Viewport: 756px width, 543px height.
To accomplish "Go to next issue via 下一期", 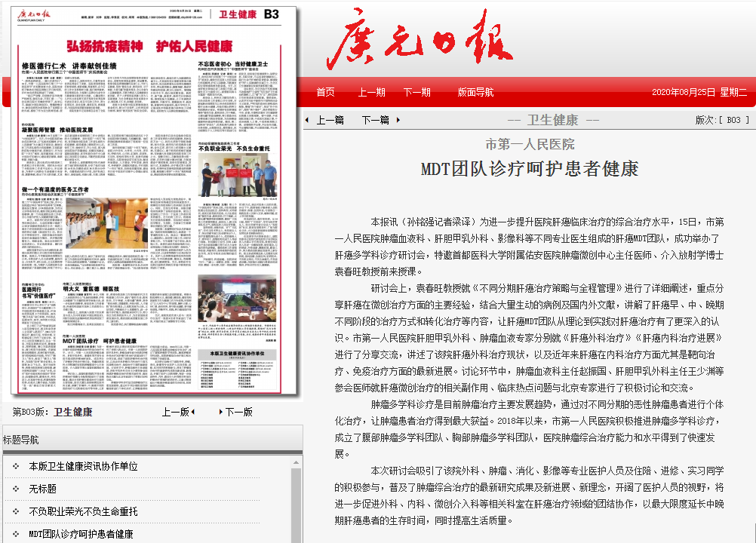I will click(416, 92).
